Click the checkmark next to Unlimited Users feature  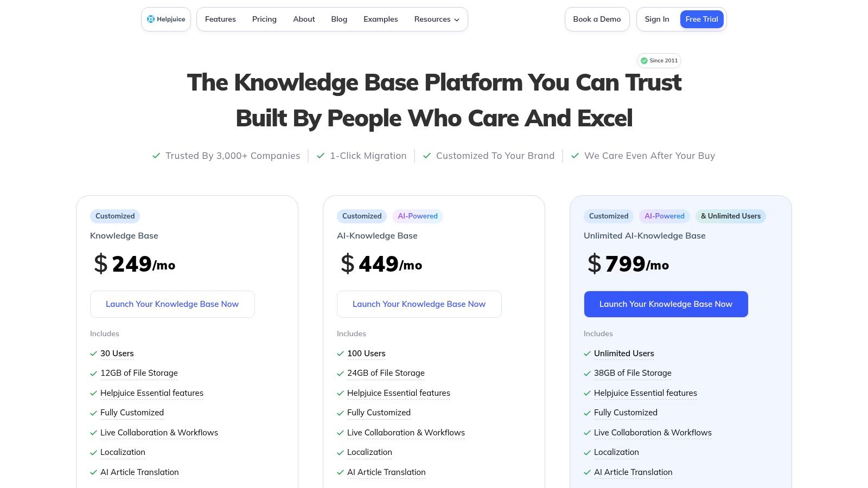(x=587, y=354)
